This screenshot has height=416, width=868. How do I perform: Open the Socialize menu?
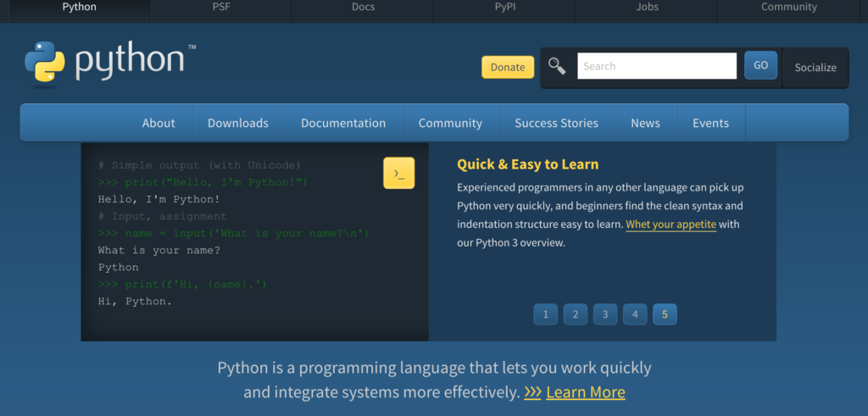[x=815, y=68]
